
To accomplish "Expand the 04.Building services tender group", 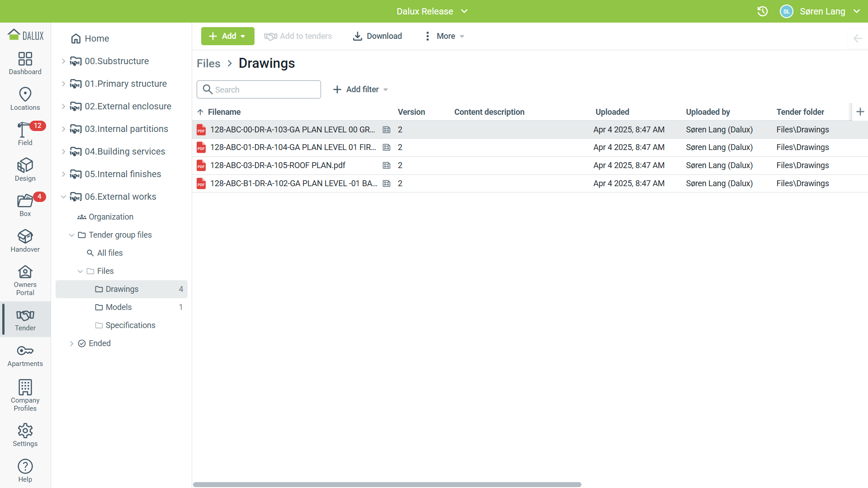I will [x=63, y=151].
